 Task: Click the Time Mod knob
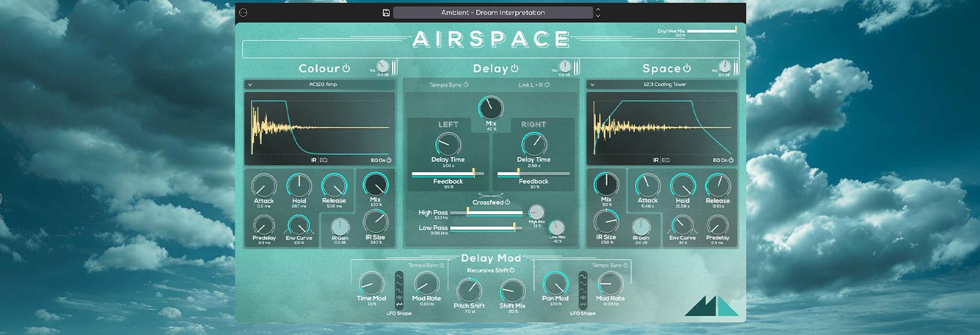(x=370, y=283)
